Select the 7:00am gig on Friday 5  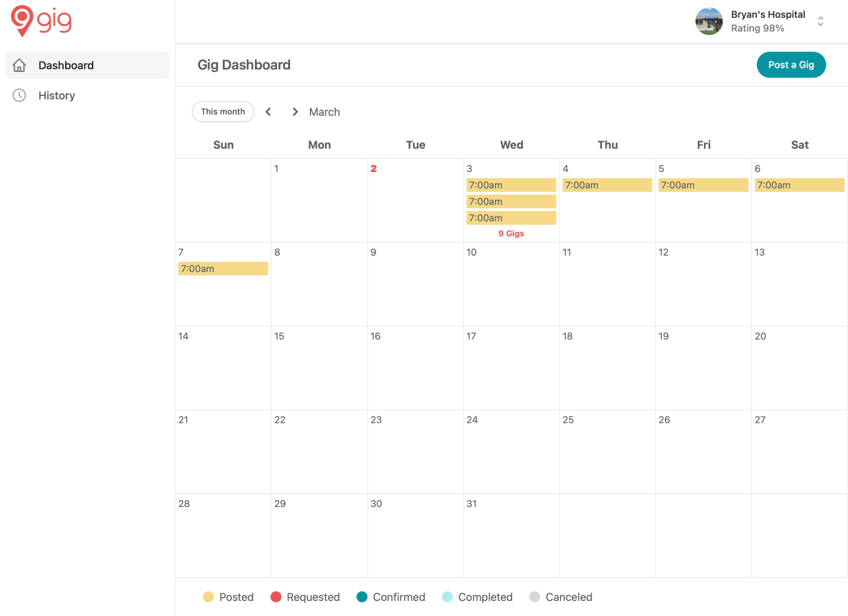tap(703, 185)
